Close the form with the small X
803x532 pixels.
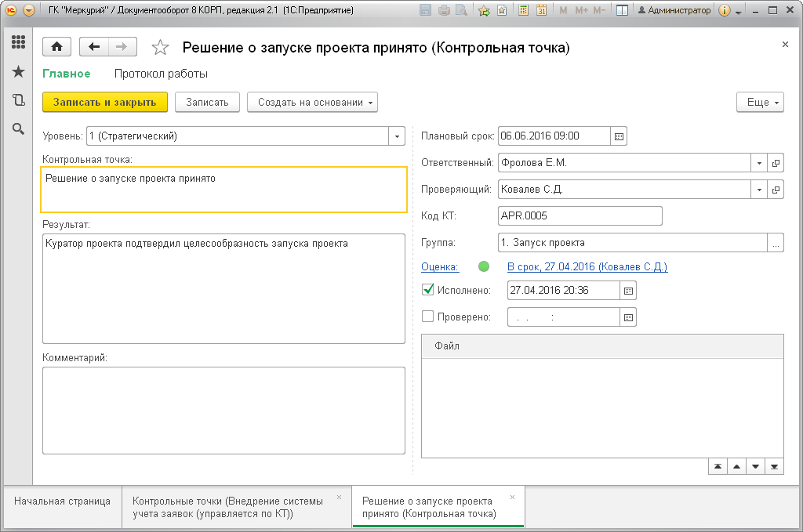click(785, 45)
